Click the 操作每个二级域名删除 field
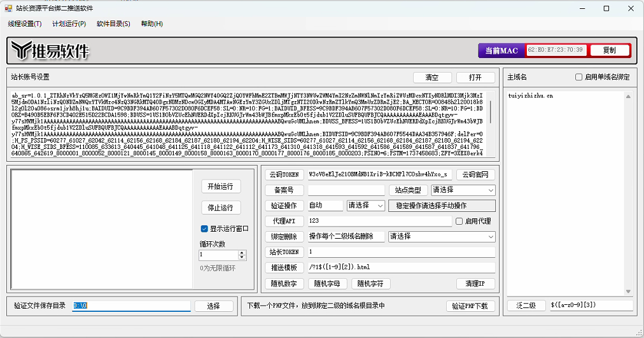Image resolution: width=644 pixels, height=338 pixels. (346, 237)
